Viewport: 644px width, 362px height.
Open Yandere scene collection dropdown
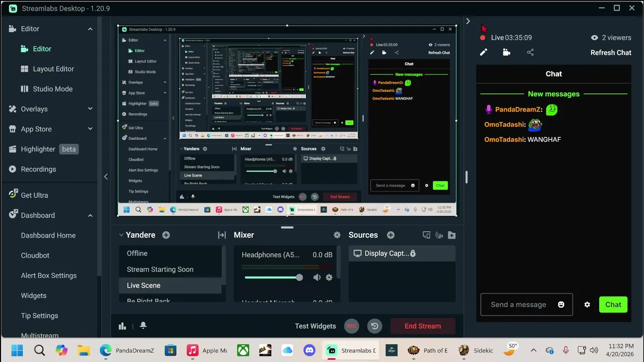(x=121, y=235)
